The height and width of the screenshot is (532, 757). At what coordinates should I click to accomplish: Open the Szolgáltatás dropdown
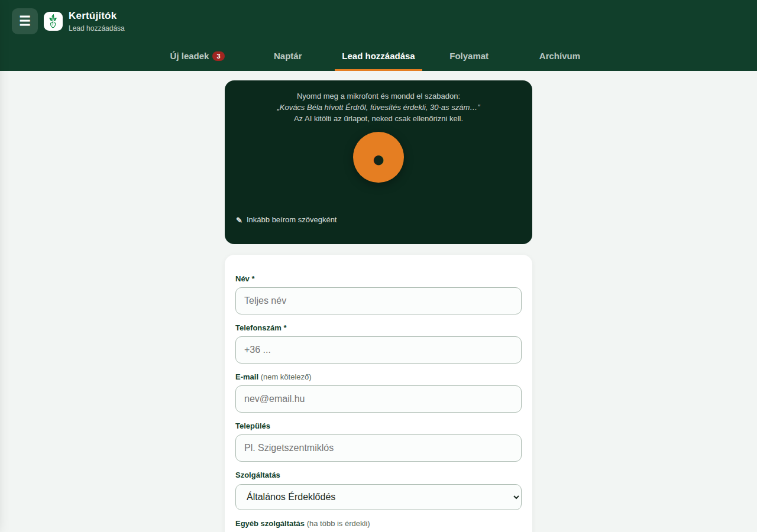click(378, 497)
